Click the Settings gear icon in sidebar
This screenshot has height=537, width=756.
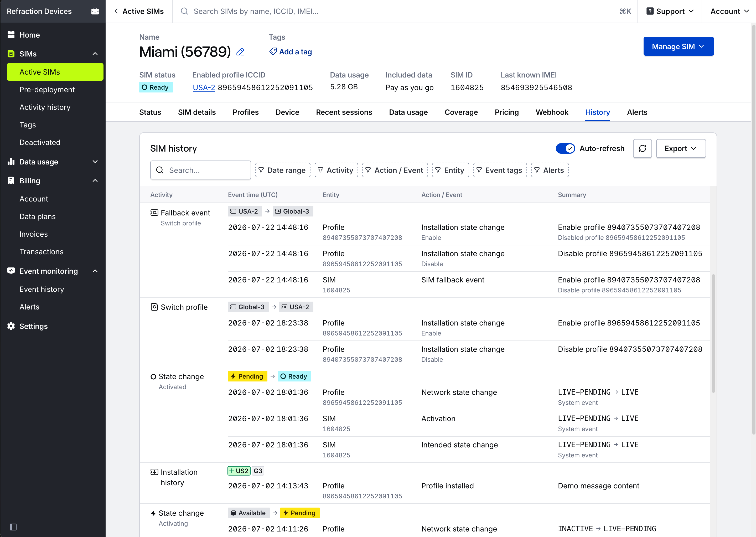[11, 326]
